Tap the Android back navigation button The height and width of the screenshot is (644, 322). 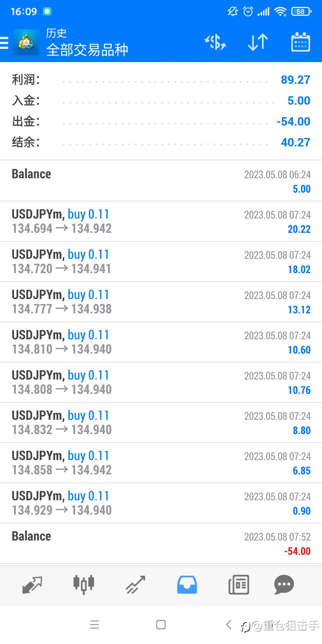229,624
